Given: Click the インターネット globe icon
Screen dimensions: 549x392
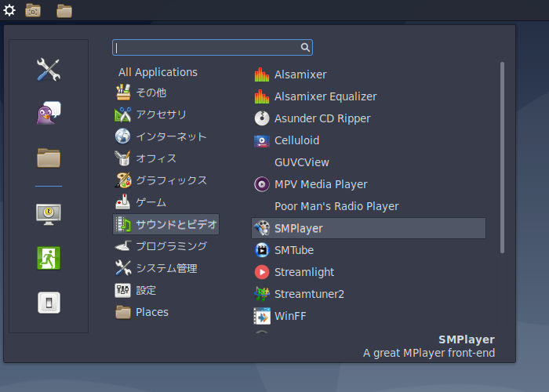Looking at the screenshot, I should (x=123, y=136).
